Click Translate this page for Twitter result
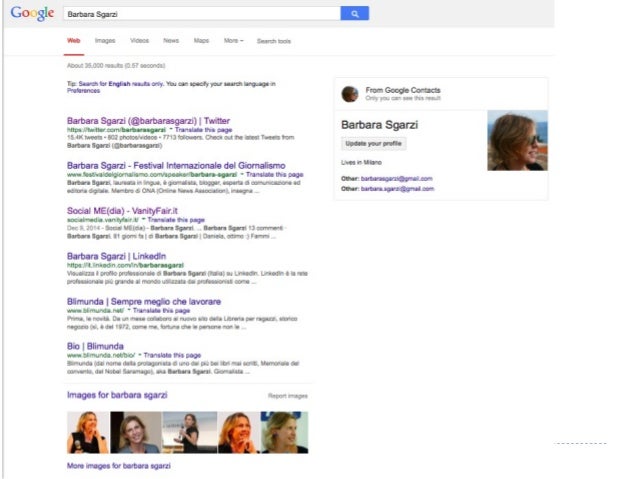The image size is (638, 479). pyautogui.click(x=203, y=130)
